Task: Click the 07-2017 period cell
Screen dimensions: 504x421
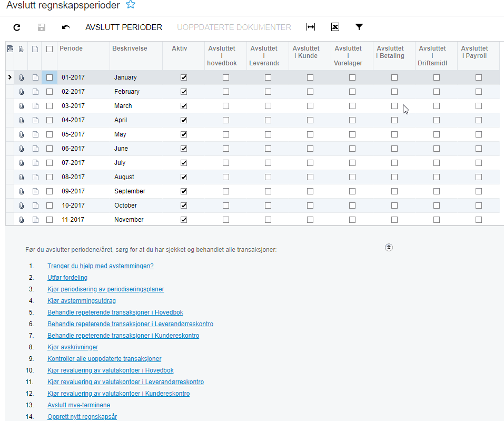Action: tap(83, 163)
